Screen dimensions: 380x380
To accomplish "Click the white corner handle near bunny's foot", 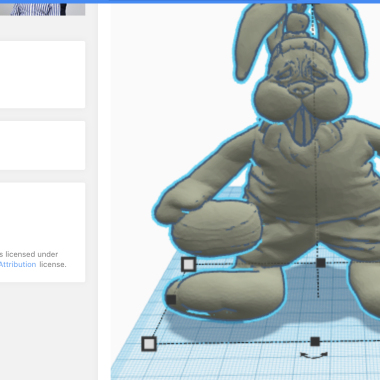I will [188, 264].
